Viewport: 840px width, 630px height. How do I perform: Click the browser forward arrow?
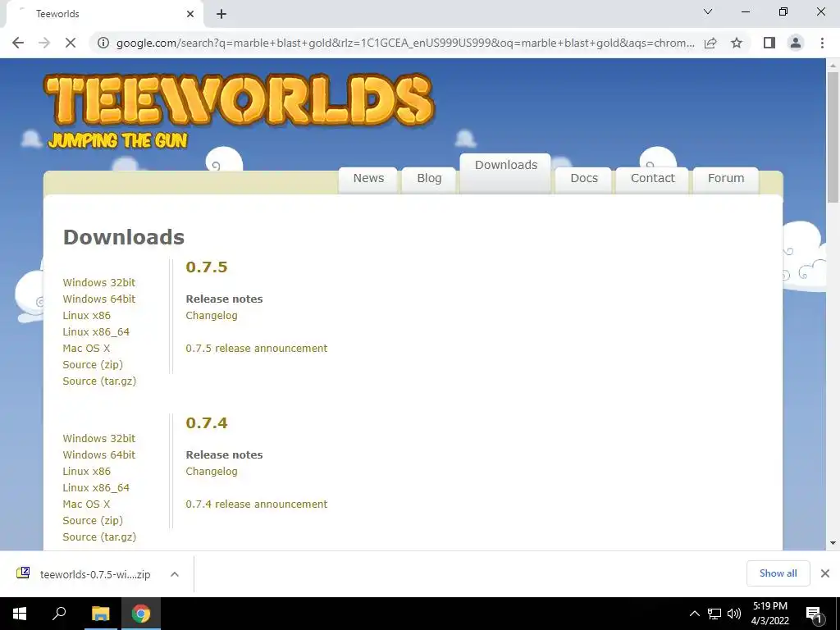tap(44, 43)
